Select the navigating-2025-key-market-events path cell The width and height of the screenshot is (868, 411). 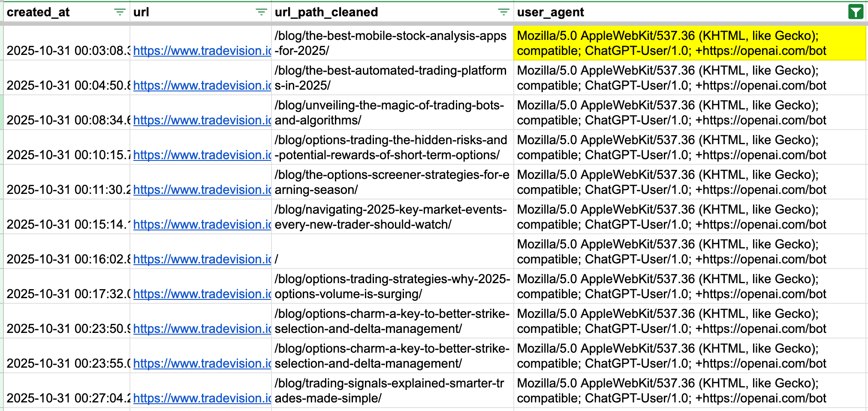392,217
